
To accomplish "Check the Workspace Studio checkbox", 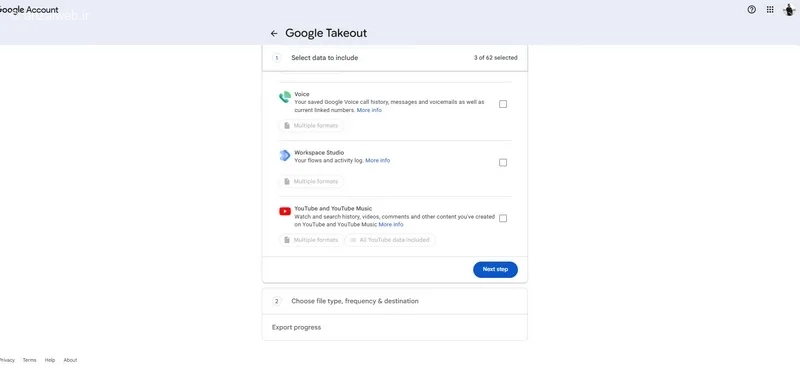I will click(x=503, y=163).
